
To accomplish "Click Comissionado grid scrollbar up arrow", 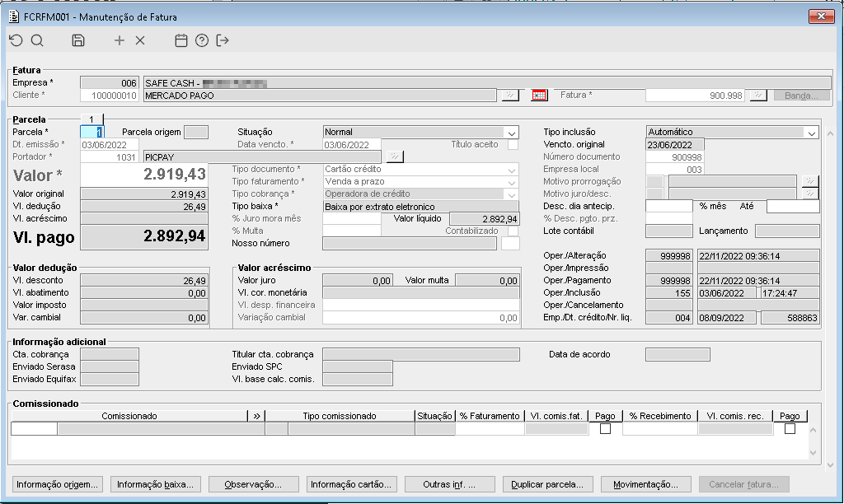I will tap(813, 430).
